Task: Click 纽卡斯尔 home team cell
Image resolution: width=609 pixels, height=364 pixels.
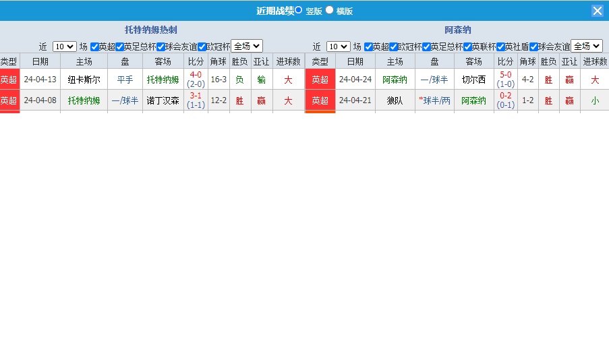Action: [x=84, y=80]
